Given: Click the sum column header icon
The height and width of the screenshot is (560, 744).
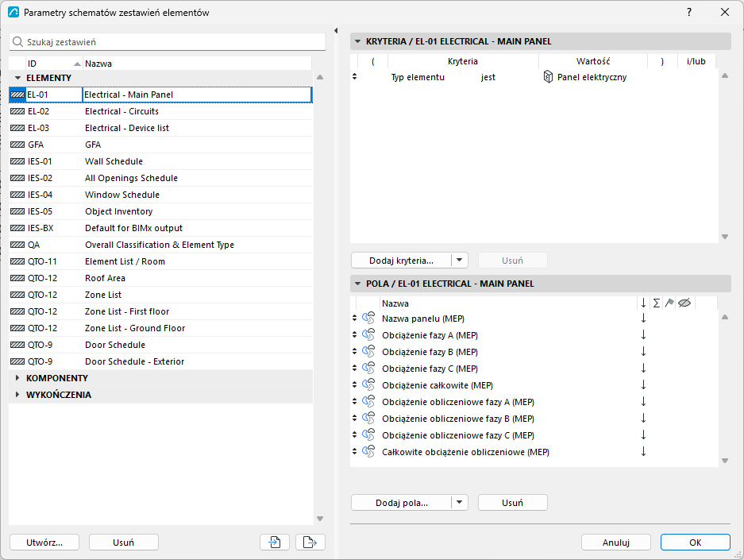Looking at the screenshot, I should (656, 303).
